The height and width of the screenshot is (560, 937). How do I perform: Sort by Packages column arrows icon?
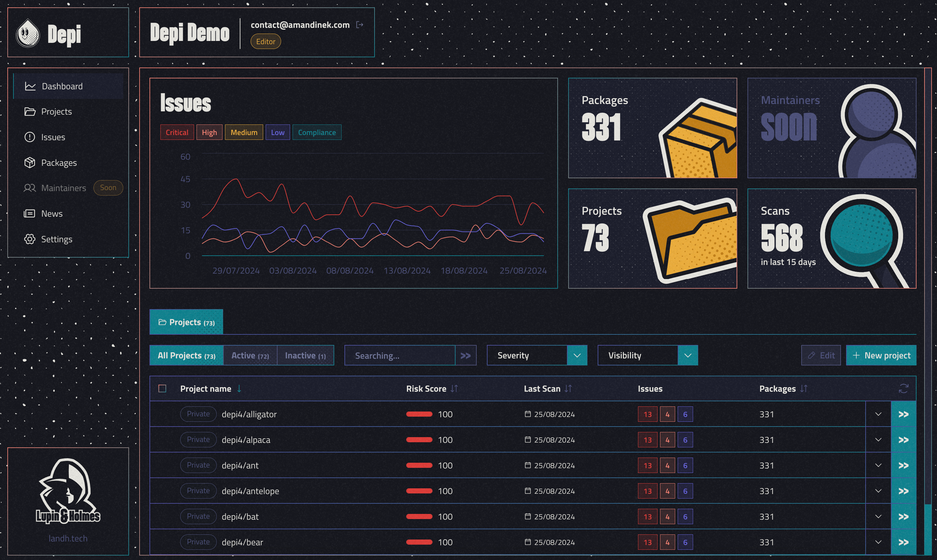coord(804,389)
